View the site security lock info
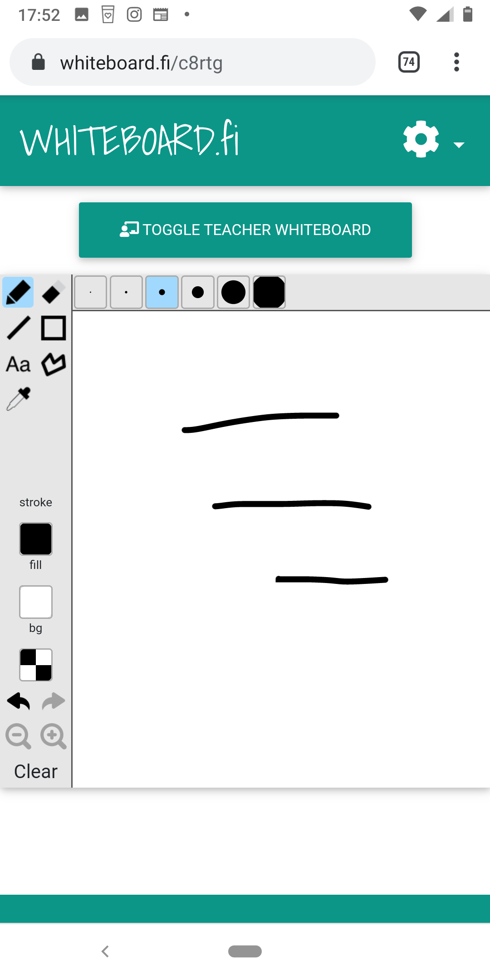This screenshot has height=980, width=490. [39, 62]
